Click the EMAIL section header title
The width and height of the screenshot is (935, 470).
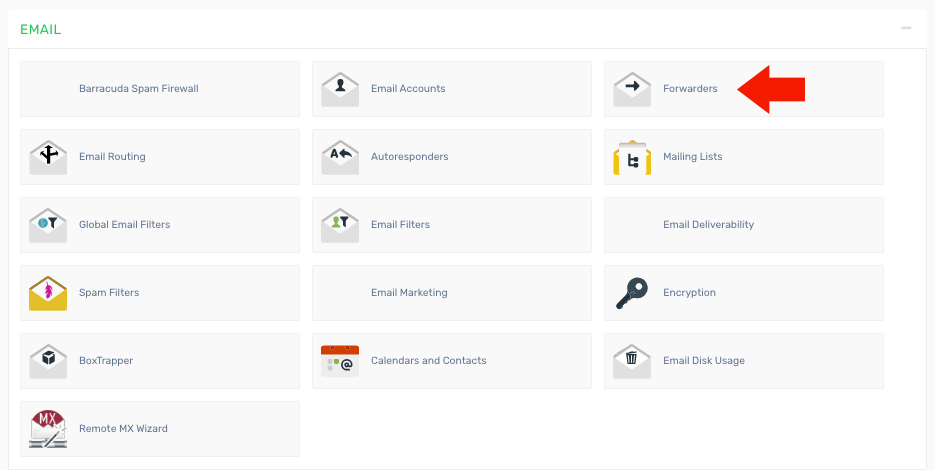click(40, 30)
